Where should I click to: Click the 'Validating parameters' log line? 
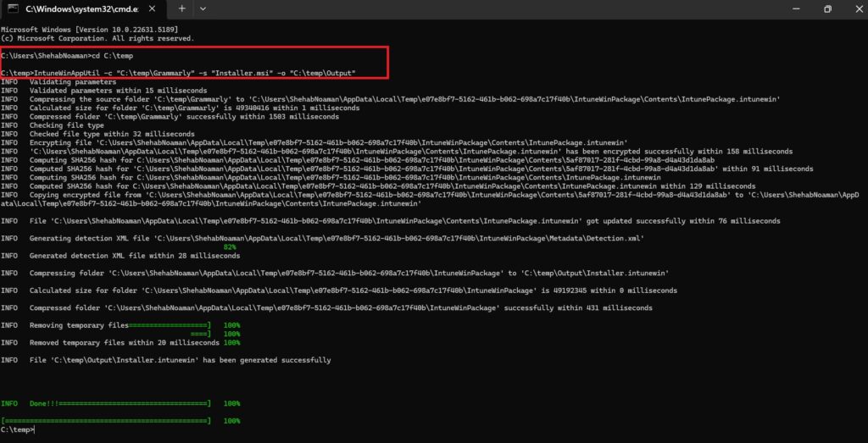click(58, 82)
